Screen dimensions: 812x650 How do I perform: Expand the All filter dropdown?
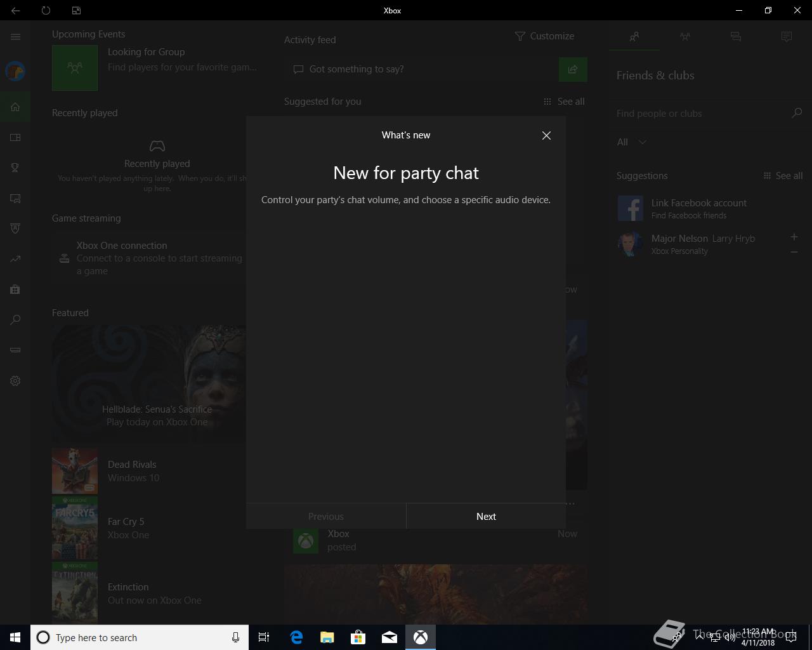pos(632,142)
